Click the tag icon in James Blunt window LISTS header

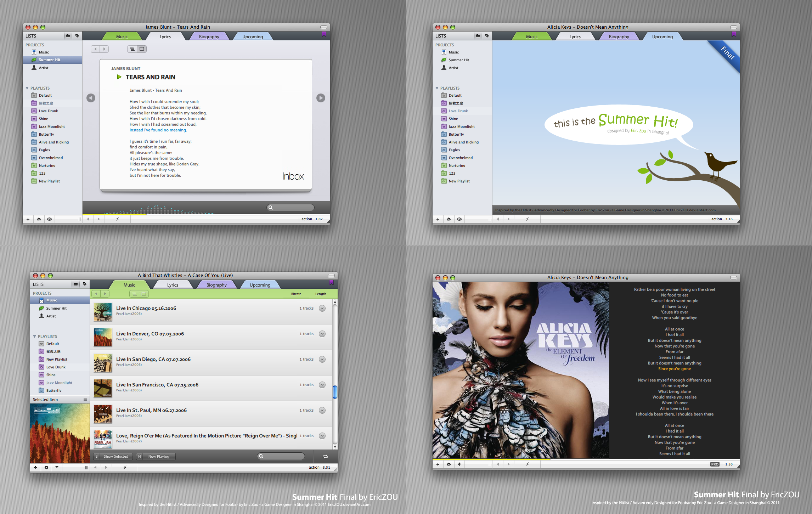pyautogui.click(x=77, y=36)
